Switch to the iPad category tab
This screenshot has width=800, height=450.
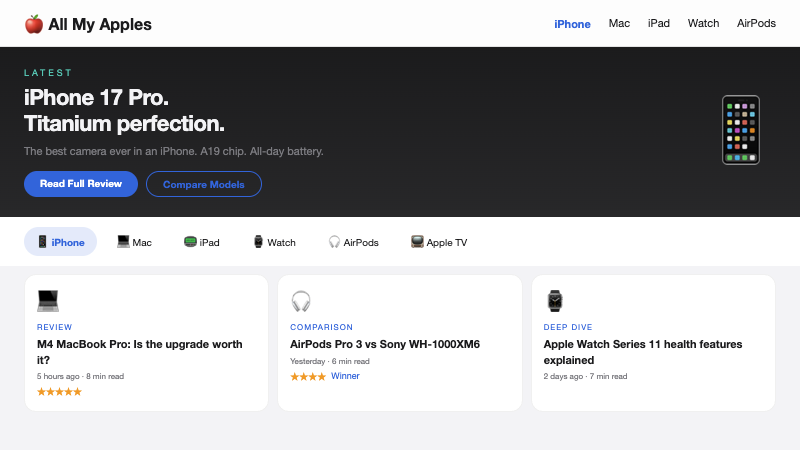201,242
